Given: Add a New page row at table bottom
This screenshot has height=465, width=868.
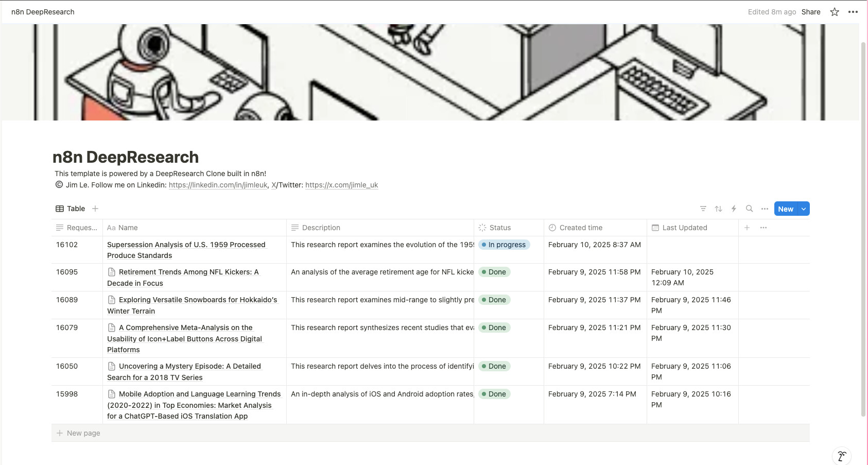Looking at the screenshot, I should (430, 433).
